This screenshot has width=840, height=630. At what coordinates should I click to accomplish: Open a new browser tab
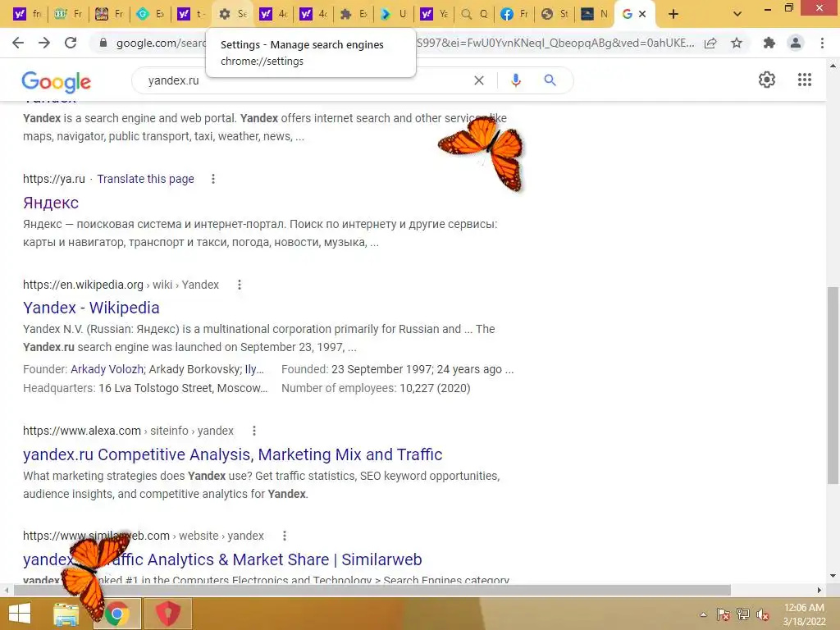point(673,15)
